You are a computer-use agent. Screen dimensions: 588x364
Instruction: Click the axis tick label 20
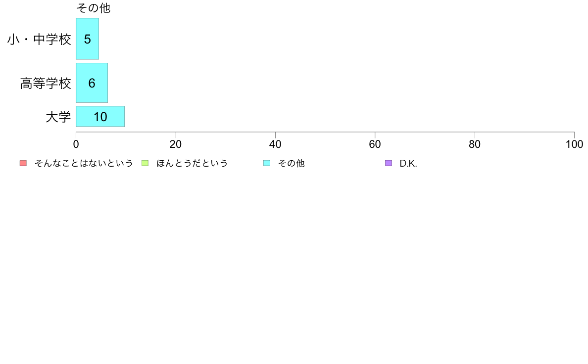pyautogui.click(x=176, y=144)
